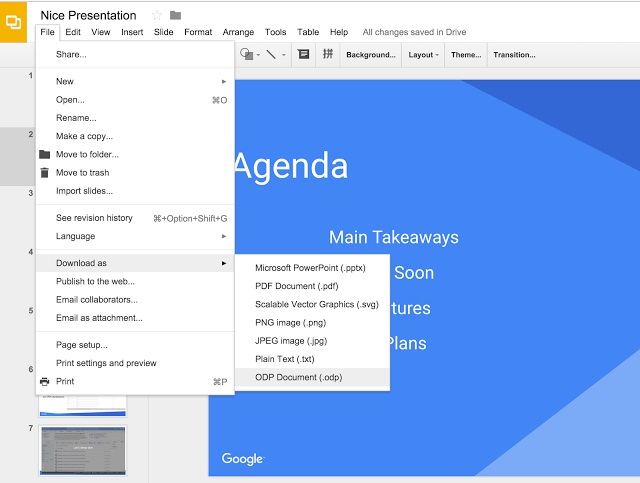This screenshot has height=483, width=640.
Task: Click the Google Slides home logo
Action: pos(14,22)
